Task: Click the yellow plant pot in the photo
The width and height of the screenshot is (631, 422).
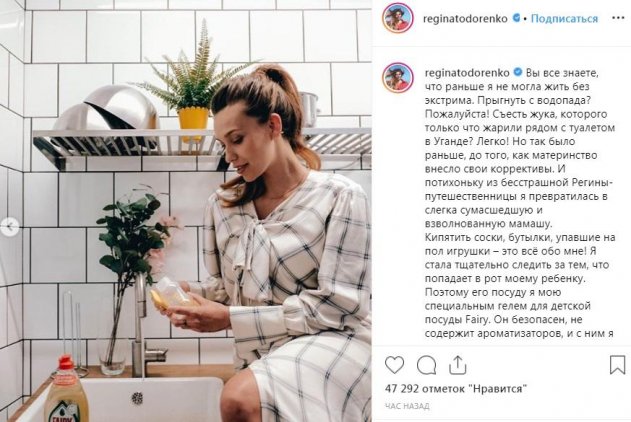Action: 194,118
